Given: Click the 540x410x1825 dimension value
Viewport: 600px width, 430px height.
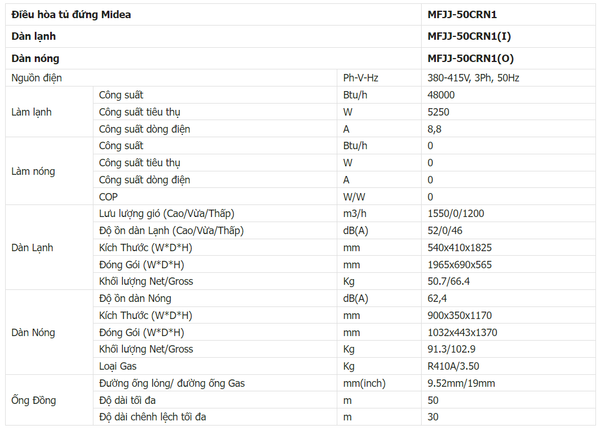Looking at the screenshot, I should [x=461, y=248].
